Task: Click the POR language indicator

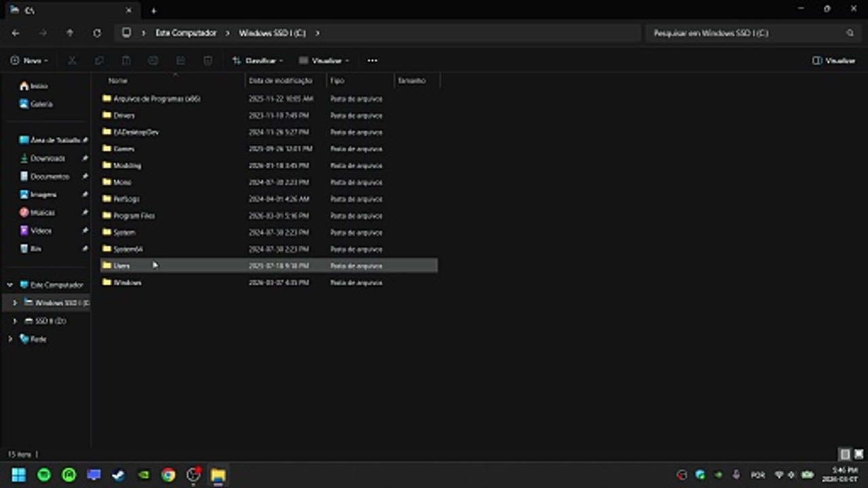Action: [x=757, y=475]
